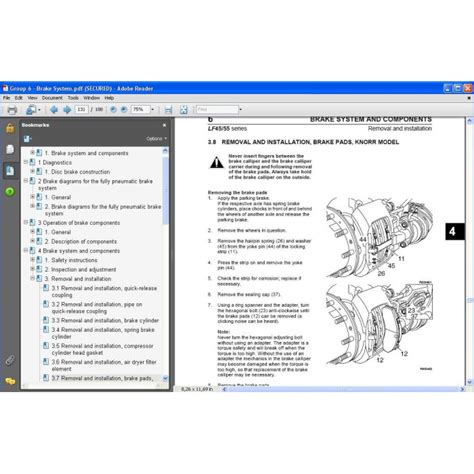Open bookmark 3.7 Removal and installation, brake pads

click(102, 378)
